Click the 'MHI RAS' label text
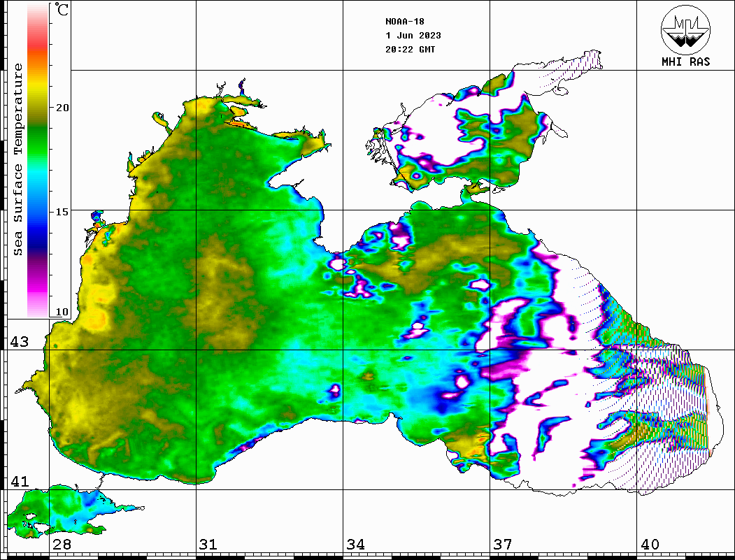This screenshot has height=560, width=735. (685, 62)
